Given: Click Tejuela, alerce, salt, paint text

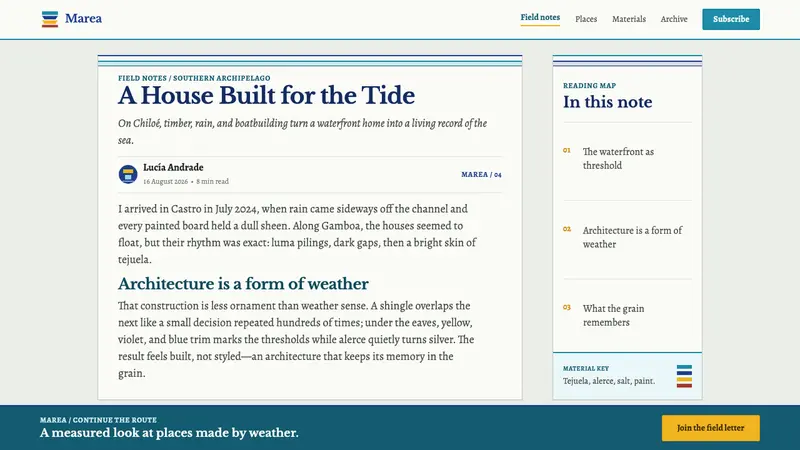Looking at the screenshot, I should pos(609,381).
